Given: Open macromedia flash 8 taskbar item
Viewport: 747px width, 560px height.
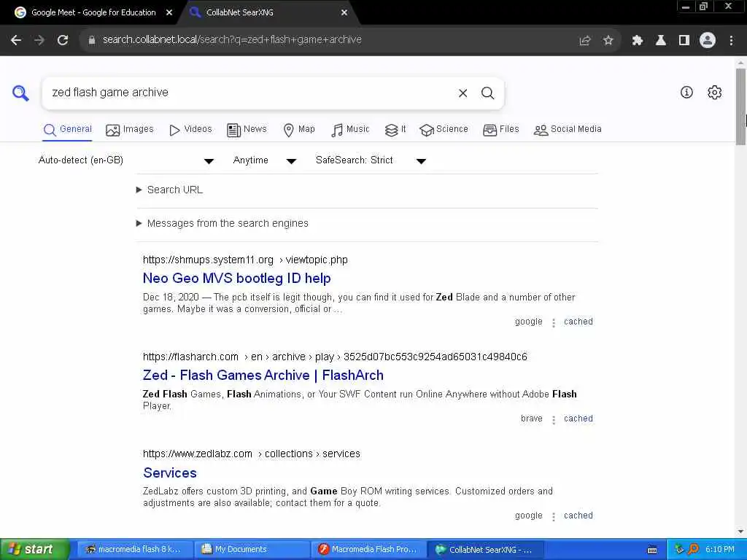Looking at the screenshot, I should [x=133, y=549].
